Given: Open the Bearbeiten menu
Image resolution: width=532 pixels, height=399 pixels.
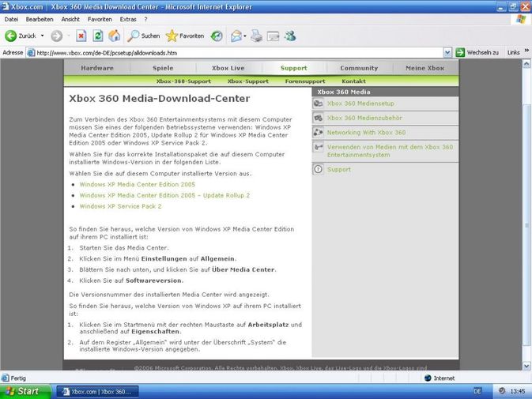Looking at the screenshot, I should [x=40, y=19].
